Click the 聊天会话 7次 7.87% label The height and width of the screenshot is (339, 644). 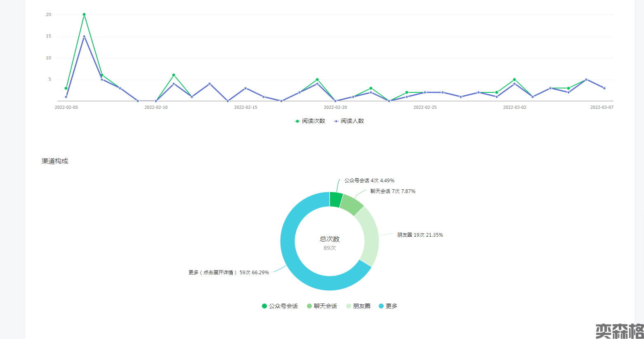(392, 191)
